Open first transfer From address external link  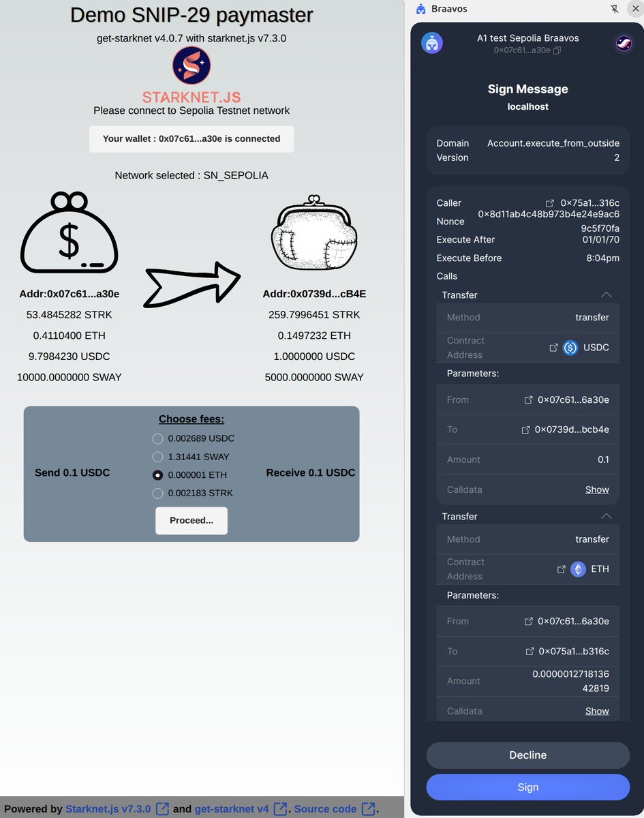528,400
